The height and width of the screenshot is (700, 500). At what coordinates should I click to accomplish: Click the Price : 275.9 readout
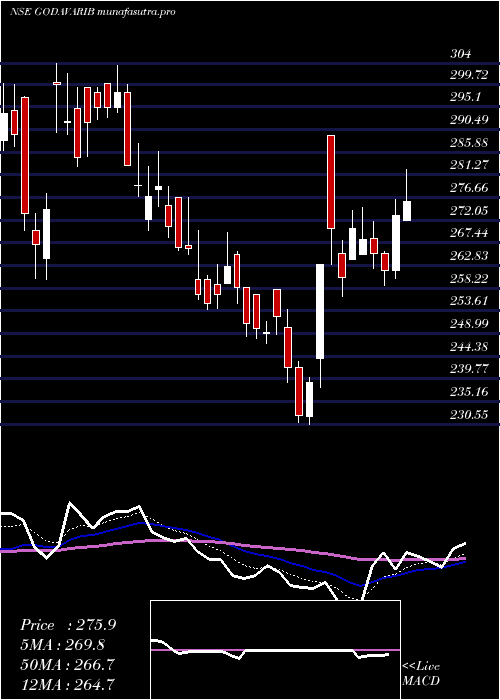pyautogui.click(x=68, y=625)
